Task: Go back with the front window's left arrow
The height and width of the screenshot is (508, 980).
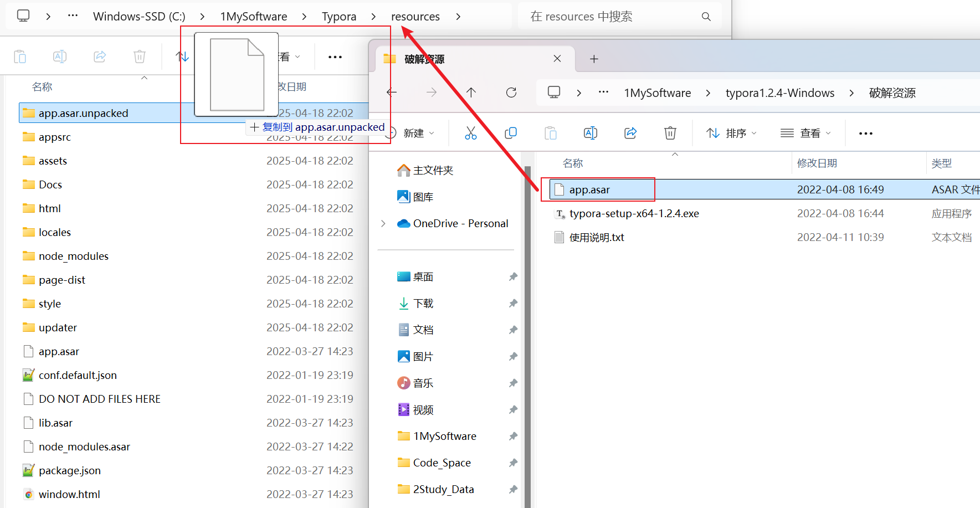Action: click(x=392, y=93)
